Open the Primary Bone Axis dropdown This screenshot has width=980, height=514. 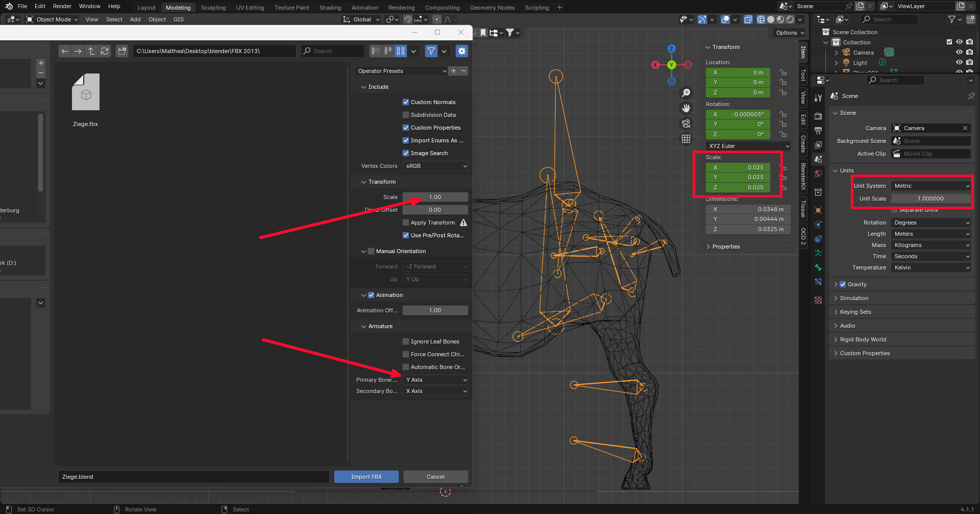435,380
